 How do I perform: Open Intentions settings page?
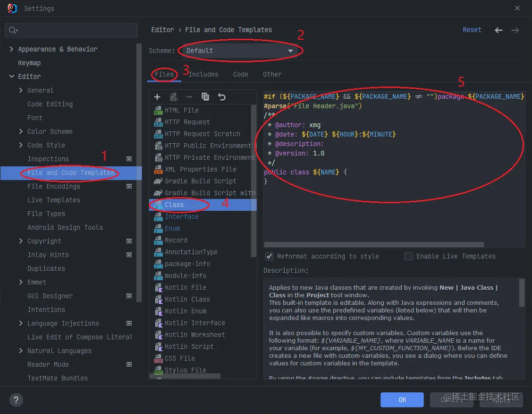(46, 310)
